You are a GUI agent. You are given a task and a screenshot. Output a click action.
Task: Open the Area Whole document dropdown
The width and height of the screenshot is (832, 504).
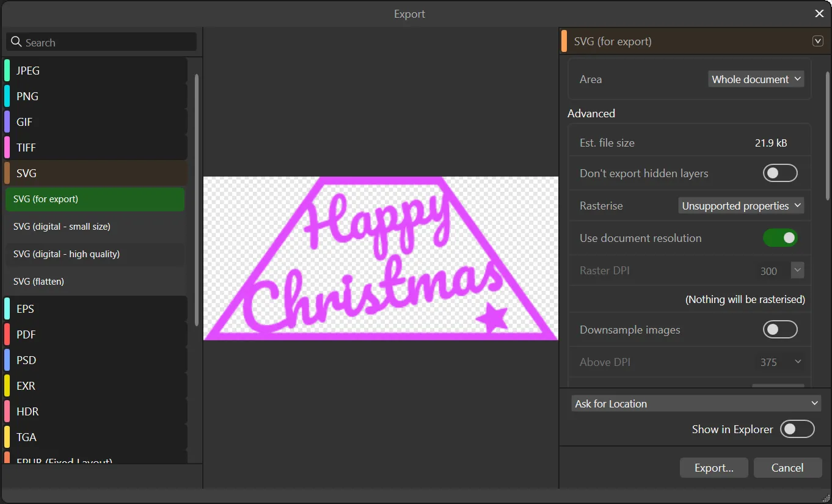pos(756,79)
